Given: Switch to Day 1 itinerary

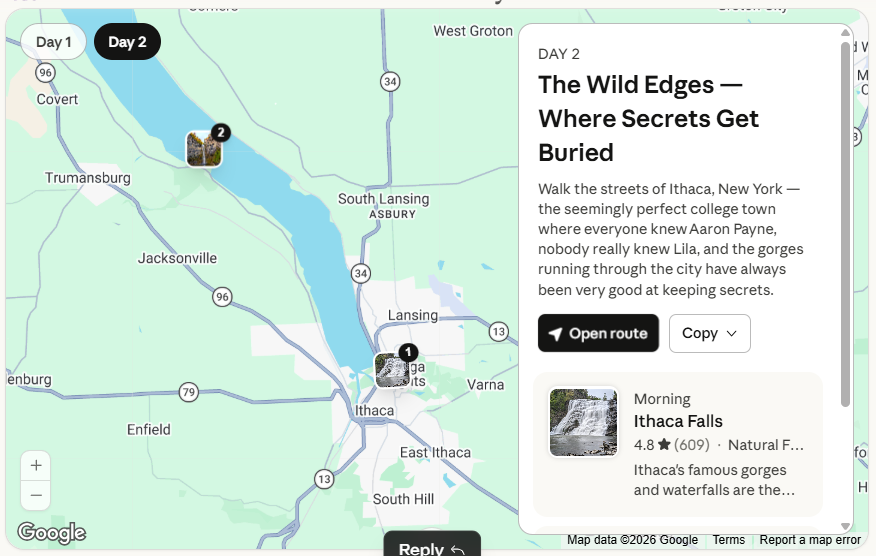Looking at the screenshot, I should (54, 42).
